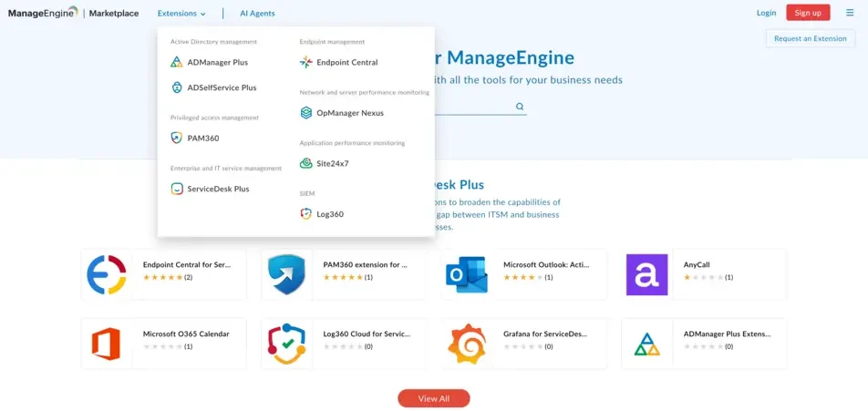The height and width of the screenshot is (411, 868).
Task: Open Microsoft O365 Calendar card title
Action: click(186, 334)
